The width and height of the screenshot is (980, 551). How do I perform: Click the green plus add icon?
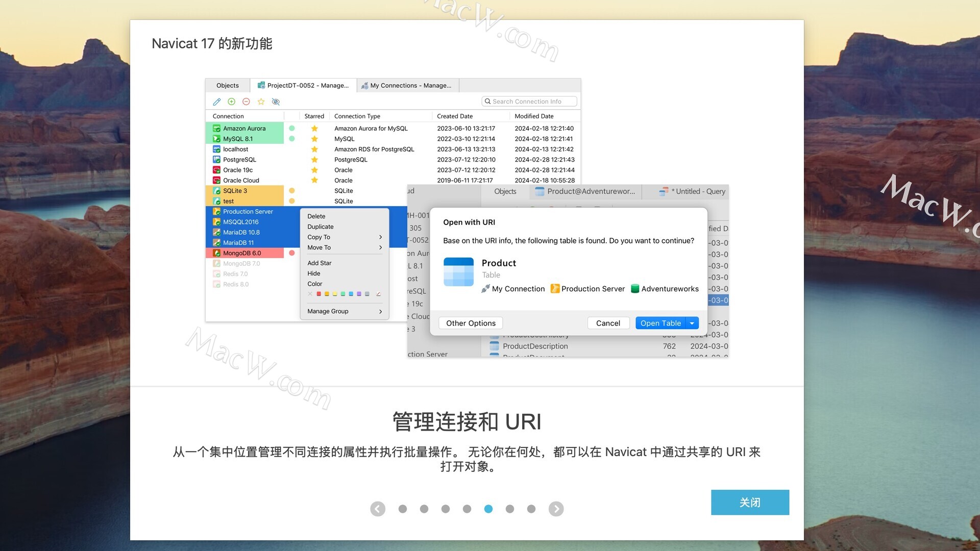[x=232, y=102]
